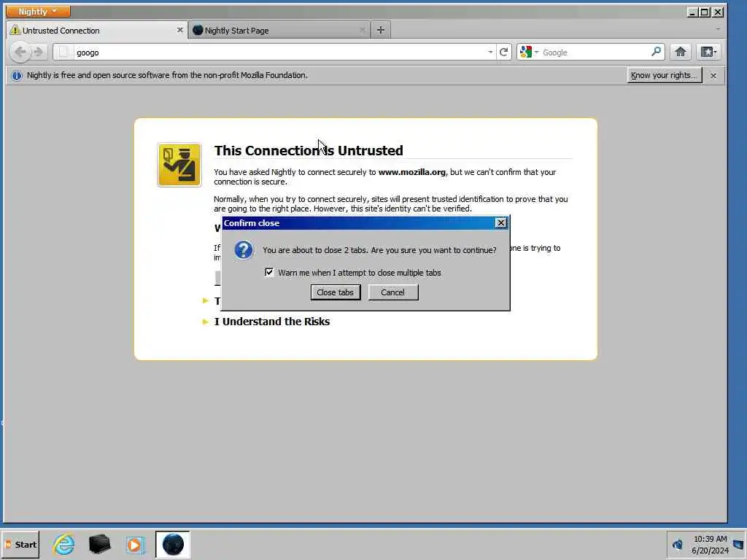Reload the current page
Screen dimensions: 747x560
[503, 52]
